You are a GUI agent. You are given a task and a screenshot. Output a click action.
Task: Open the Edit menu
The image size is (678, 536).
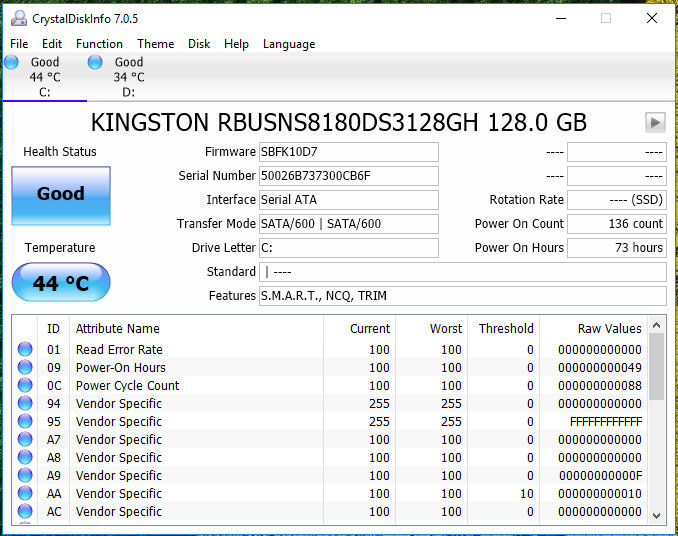(x=52, y=44)
